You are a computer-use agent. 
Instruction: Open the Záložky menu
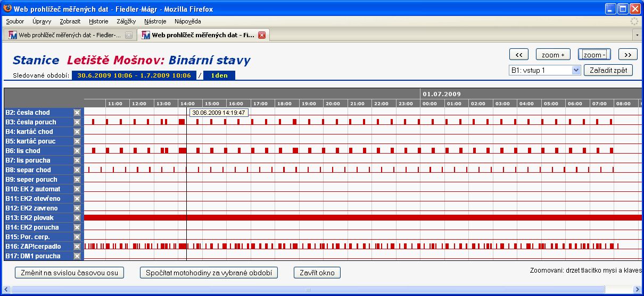(x=125, y=21)
